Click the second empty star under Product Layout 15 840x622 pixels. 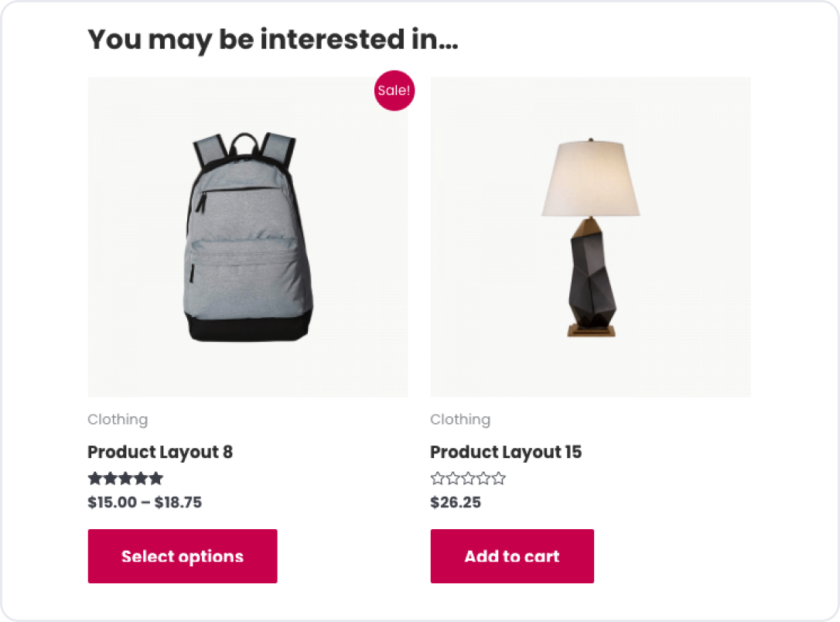[453, 478]
